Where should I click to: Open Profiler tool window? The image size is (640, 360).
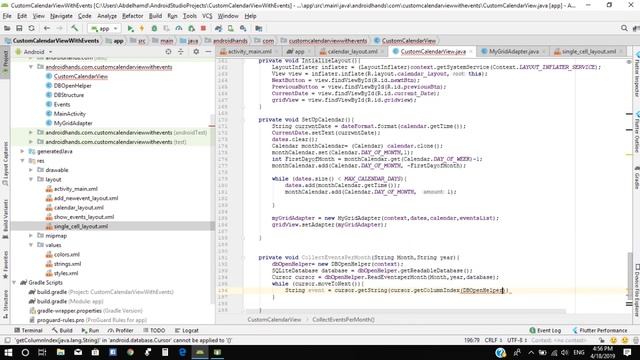pos(121,331)
